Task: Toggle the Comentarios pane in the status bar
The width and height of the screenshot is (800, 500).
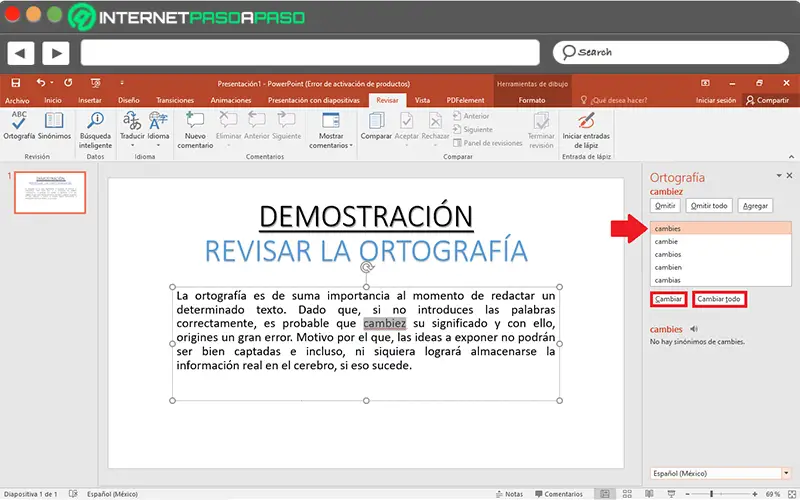Action: point(558,494)
